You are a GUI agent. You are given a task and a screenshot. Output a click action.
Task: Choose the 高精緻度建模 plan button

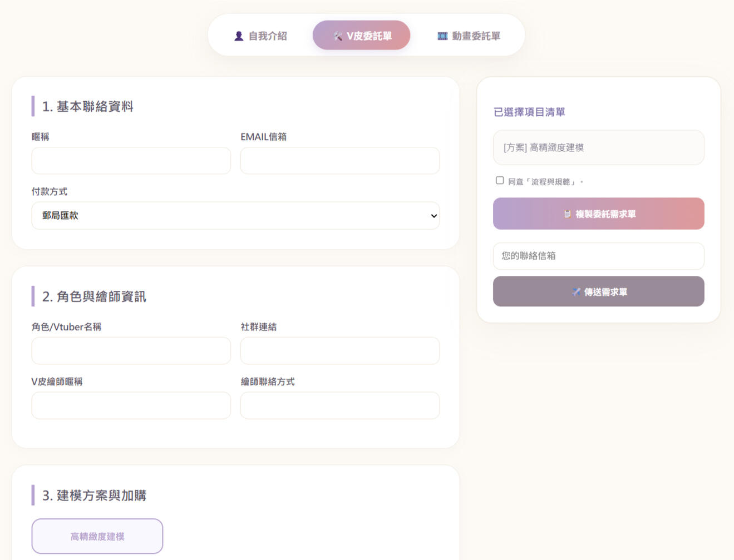click(97, 536)
